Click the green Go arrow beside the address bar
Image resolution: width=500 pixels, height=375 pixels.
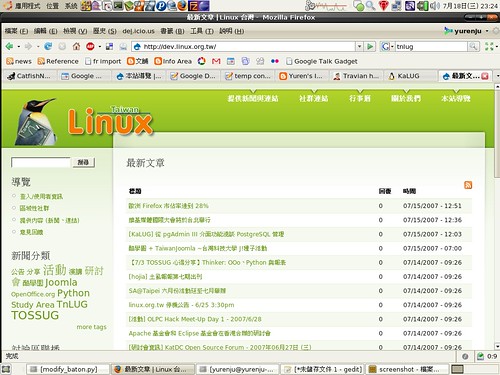point(370,46)
